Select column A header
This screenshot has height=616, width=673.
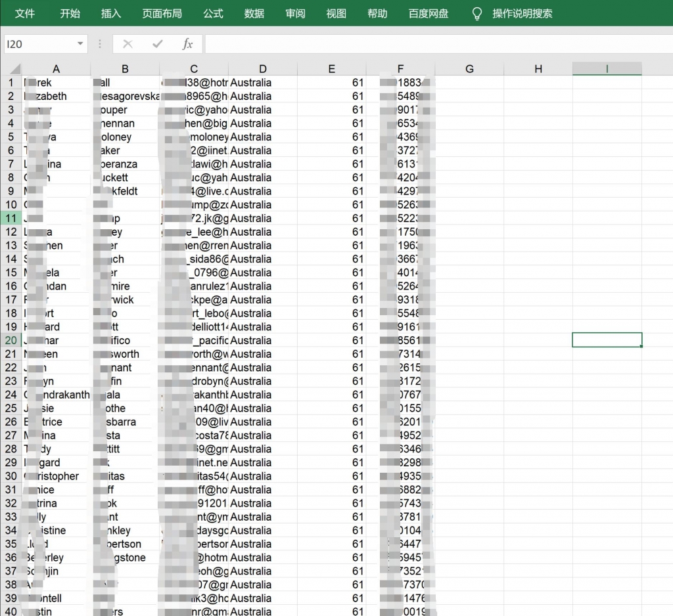click(x=57, y=69)
